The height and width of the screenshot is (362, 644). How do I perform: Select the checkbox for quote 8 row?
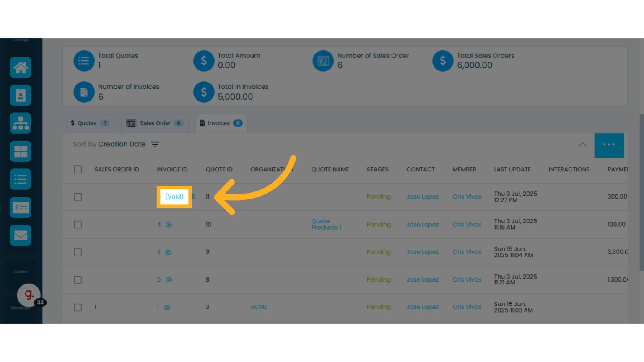[x=78, y=279]
